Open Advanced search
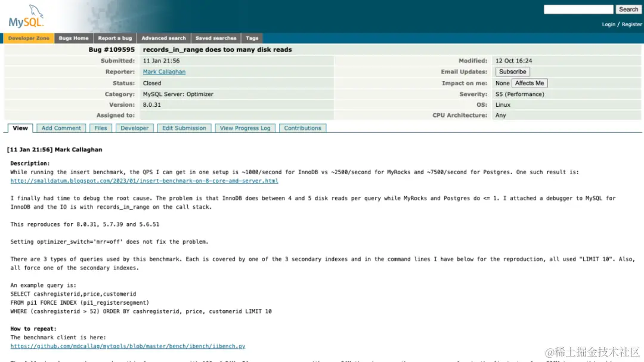 (163, 38)
